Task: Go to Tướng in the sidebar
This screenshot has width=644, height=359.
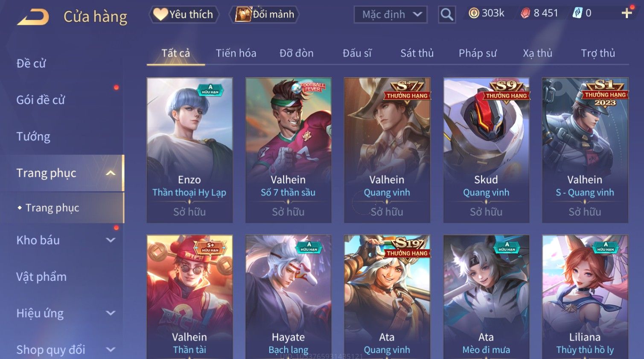Action: (x=33, y=137)
